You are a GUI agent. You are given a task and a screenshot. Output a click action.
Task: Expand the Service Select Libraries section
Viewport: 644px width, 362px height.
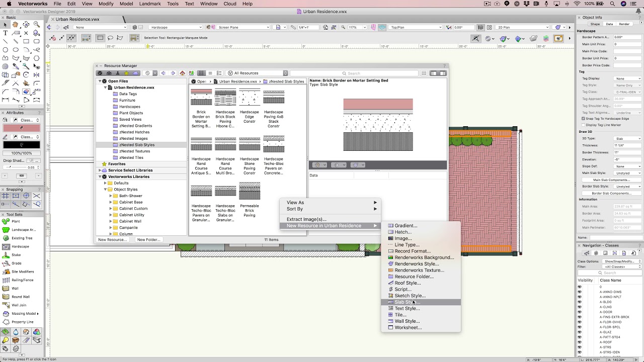tap(100, 170)
